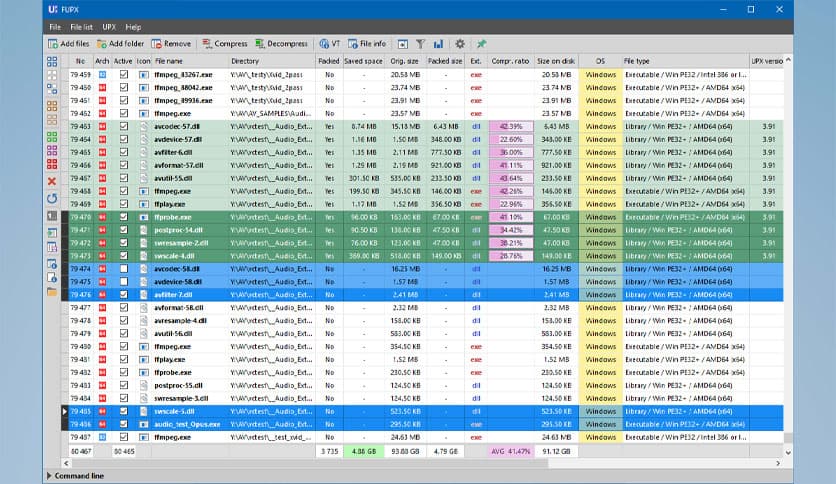Click the red X sidebar icon
836x484 pixels.
point(52,181)
